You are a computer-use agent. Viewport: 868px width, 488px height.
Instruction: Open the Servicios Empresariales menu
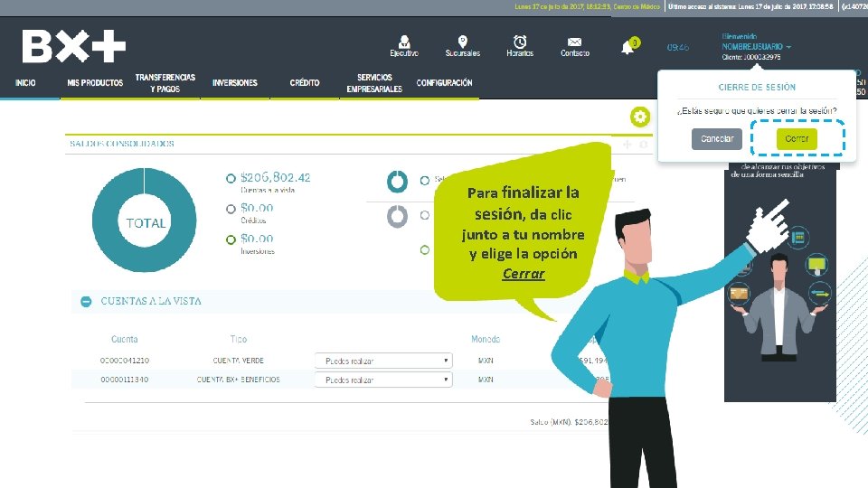tap(374, 83)
